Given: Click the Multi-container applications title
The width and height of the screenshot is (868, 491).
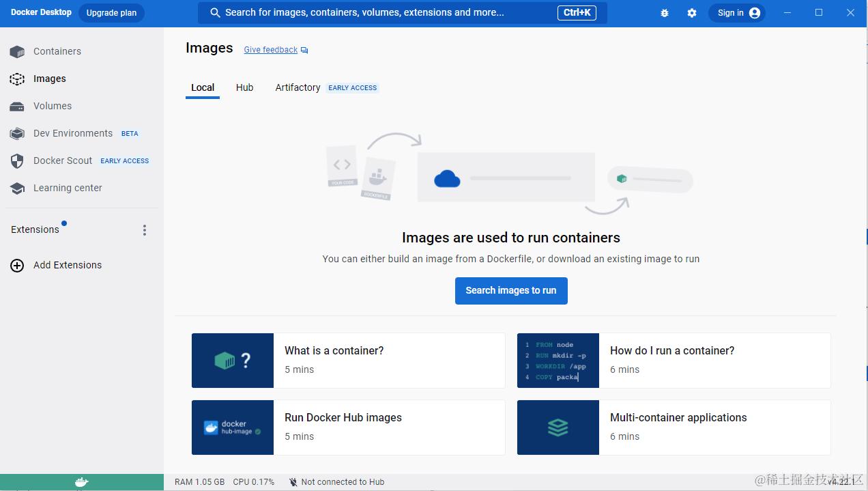Looking at the screenshot, I should 678,417.
